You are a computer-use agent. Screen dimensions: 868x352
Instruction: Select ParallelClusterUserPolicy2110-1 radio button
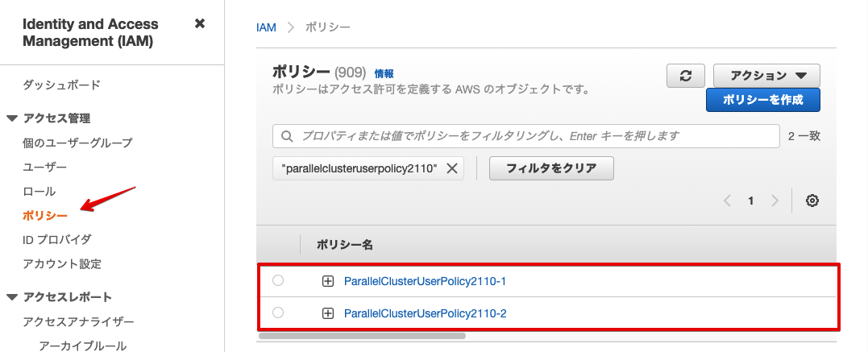click(278, 280)
